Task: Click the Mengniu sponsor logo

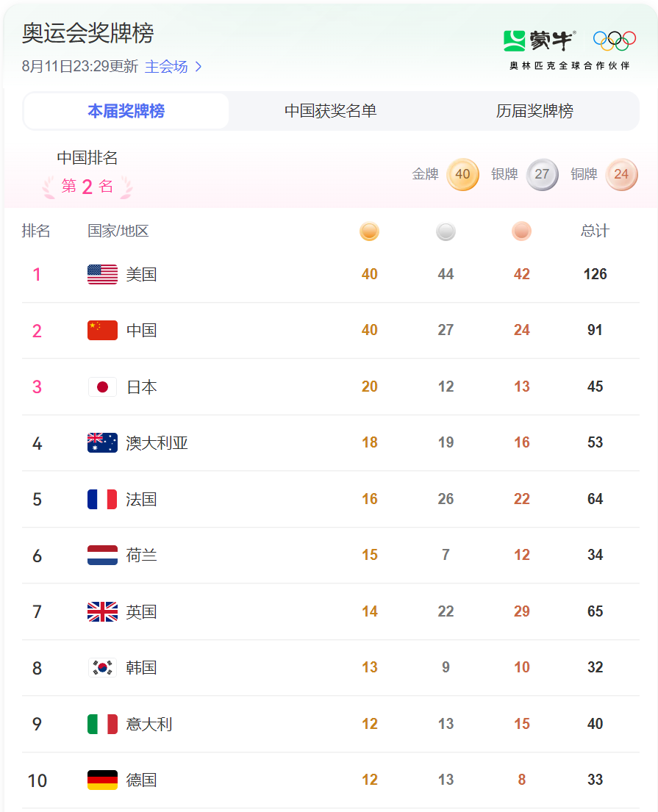Action: click(x=539, y=40)
